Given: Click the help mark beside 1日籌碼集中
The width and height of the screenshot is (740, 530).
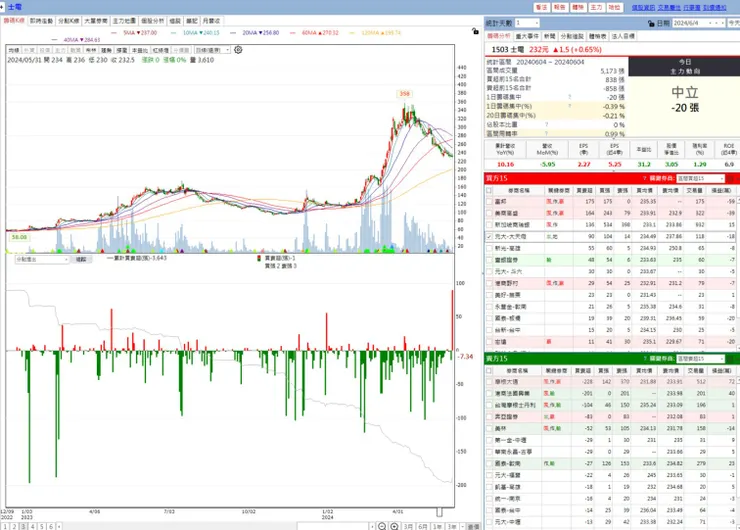Looking at the screenshot, I should tap(570, 97).
